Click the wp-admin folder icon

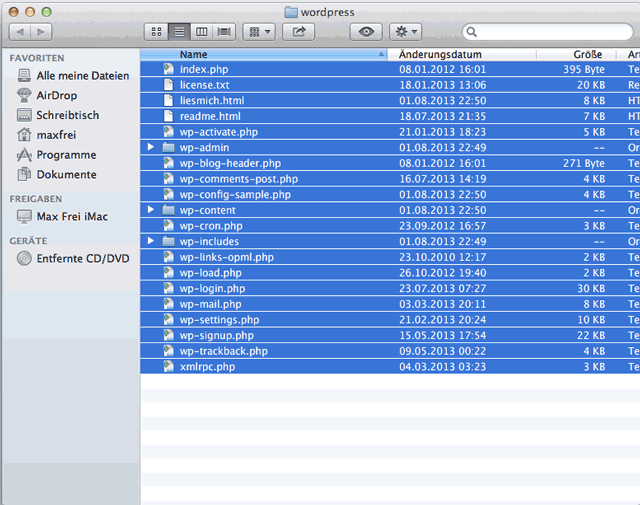pos(168,147)
